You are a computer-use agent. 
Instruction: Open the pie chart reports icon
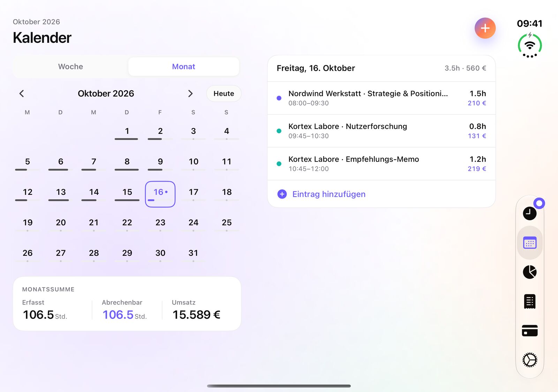pos(529,272)
